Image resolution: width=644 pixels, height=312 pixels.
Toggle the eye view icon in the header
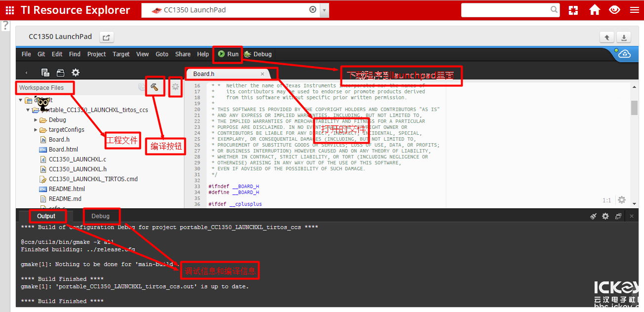click(614, 10)
